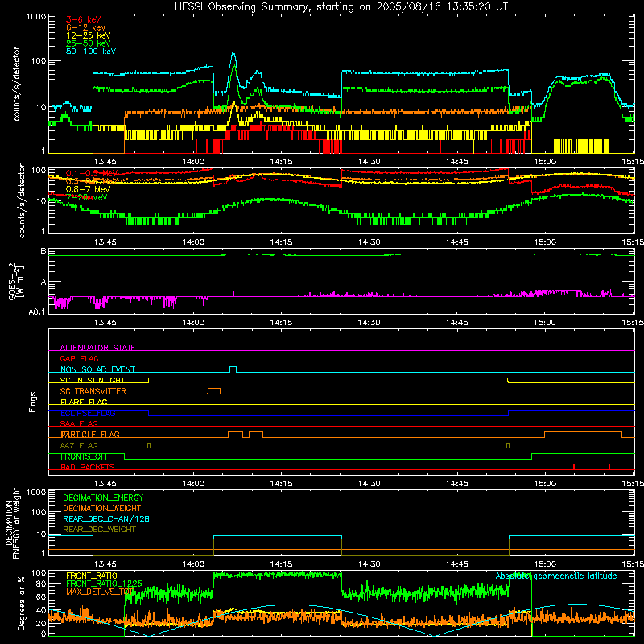Select the red 3-6 keV legend label

tap(83, 19)
